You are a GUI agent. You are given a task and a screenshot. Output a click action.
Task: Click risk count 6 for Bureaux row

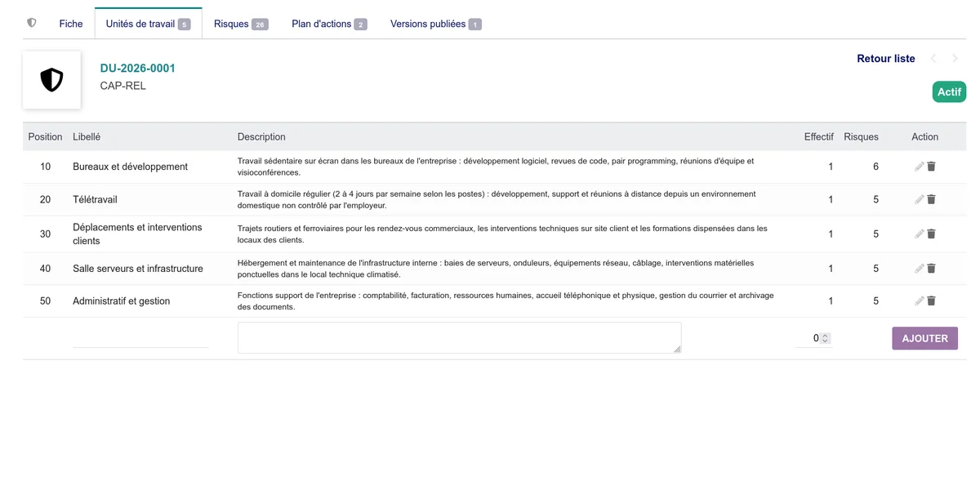pos(876,167)
